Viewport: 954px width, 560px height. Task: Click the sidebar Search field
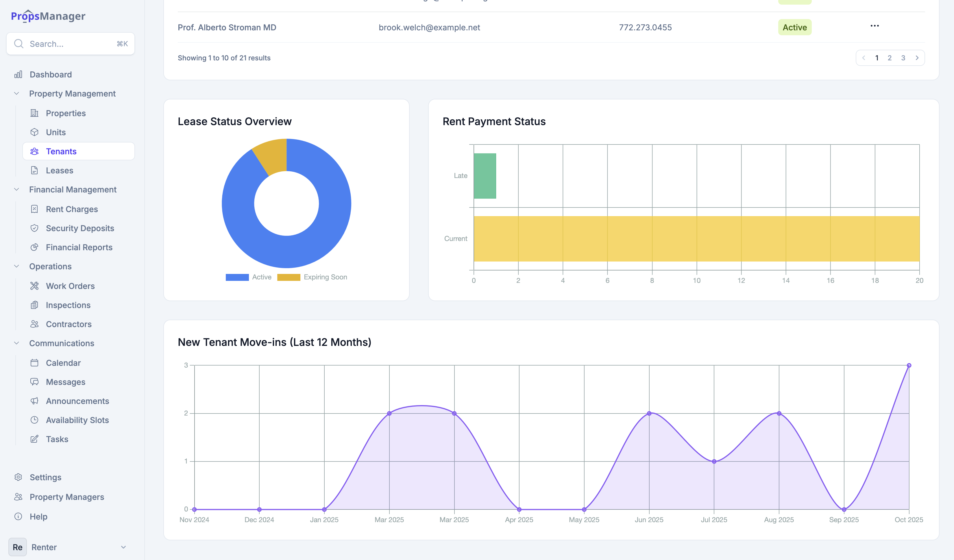tap(71, 44)
